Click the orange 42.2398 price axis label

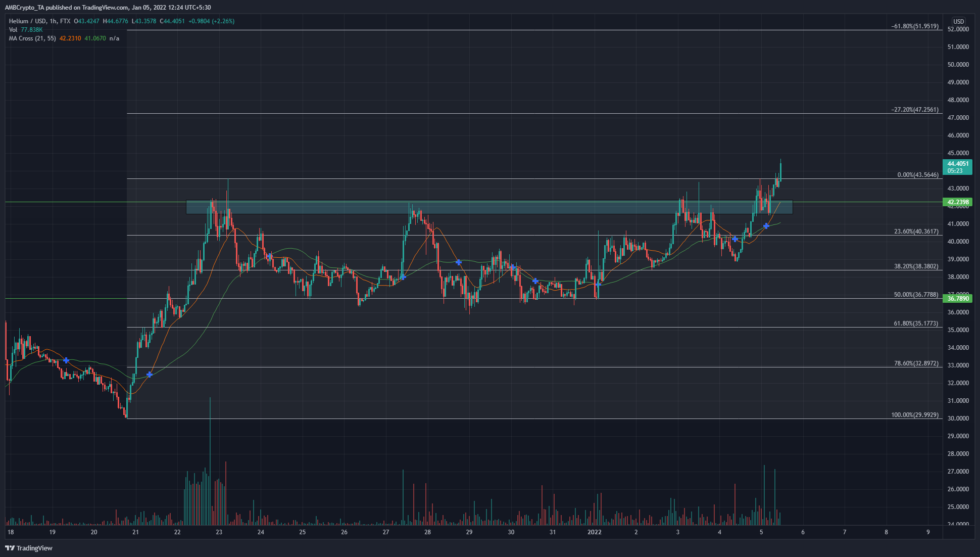coord(958,202)
